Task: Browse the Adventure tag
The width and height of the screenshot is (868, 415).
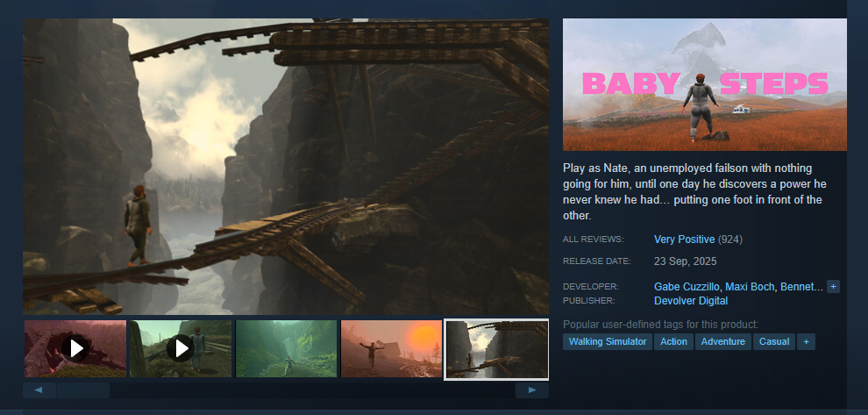Action: pyautogui.click(x=723, y=342)
